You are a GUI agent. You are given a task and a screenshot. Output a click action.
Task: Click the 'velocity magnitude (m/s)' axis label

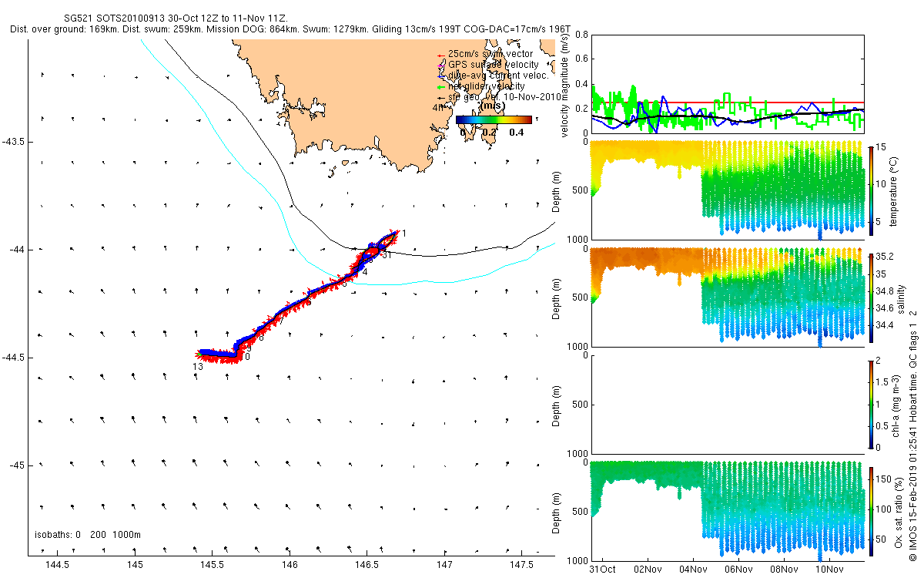pyautogui.click(x=565, y=84)
